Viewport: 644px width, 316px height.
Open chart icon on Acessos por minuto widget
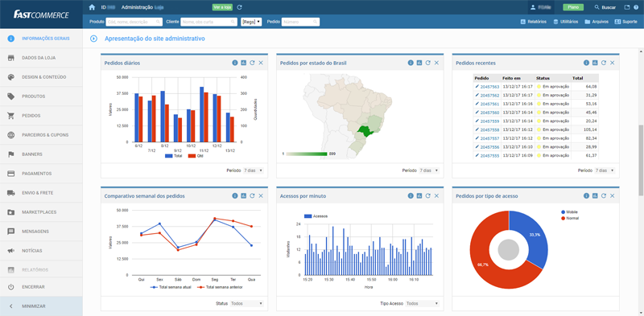pyautogui.click(x=419, y=195)
